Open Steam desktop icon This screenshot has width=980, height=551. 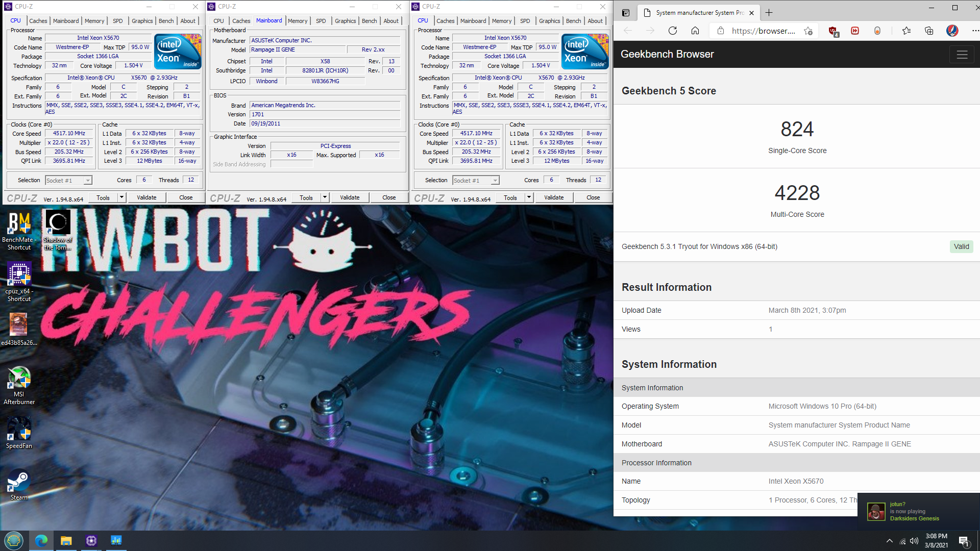(19, 485)
